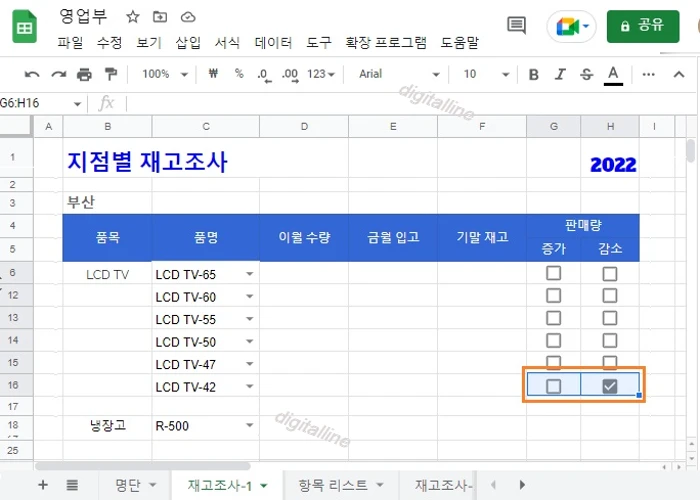Star the 영업부 document
This screenshot has height=500, width=700.
(133, 17)
